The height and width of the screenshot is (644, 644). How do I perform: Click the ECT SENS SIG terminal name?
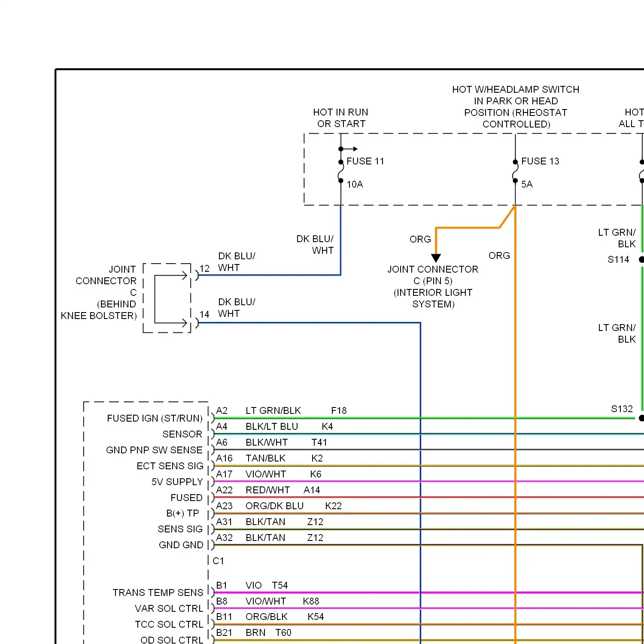pyautogui.click(x=170, y=466)
